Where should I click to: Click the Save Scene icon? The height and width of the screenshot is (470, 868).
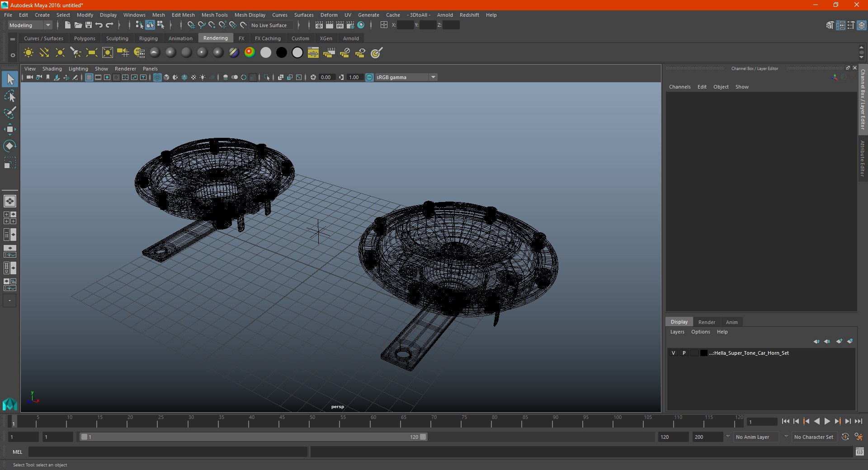click(89, 25)
